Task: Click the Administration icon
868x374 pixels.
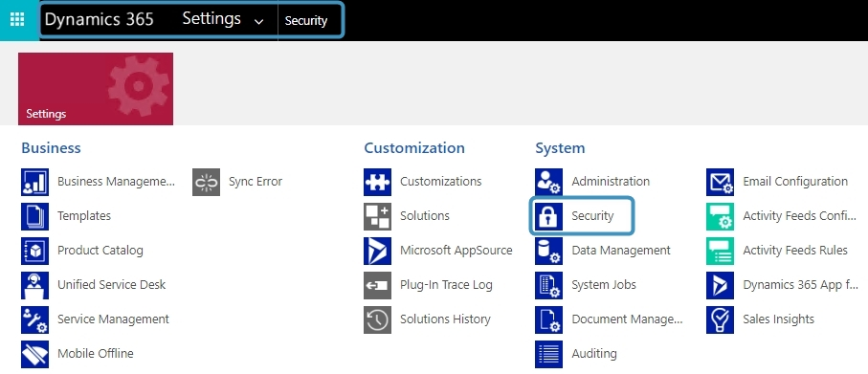Action: [x=548, y=182]
